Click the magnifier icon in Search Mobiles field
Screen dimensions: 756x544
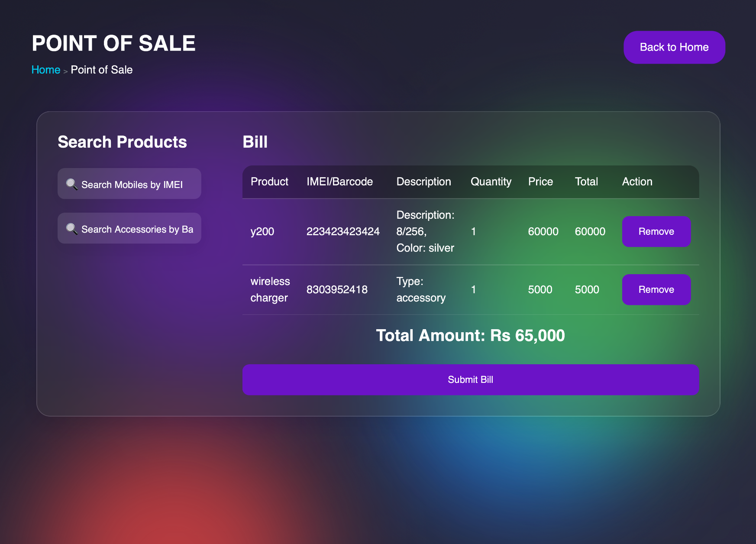point(72,184)
